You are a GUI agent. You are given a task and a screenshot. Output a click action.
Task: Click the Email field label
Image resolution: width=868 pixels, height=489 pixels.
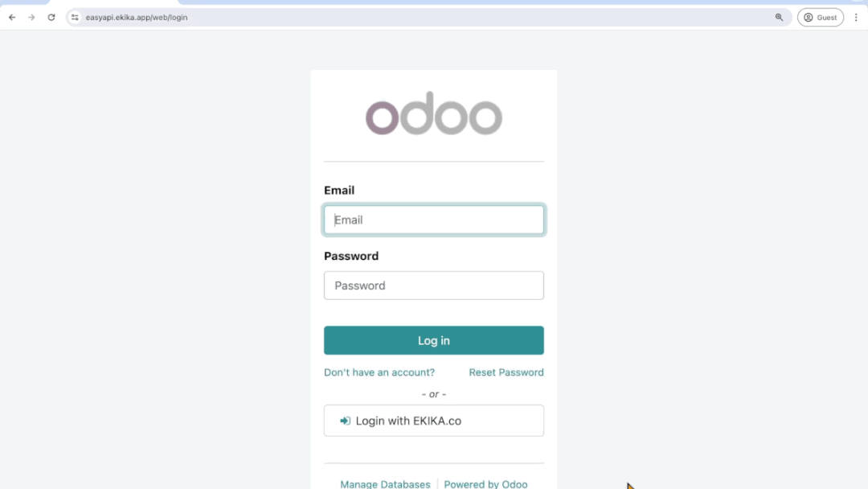pos(339,191)
